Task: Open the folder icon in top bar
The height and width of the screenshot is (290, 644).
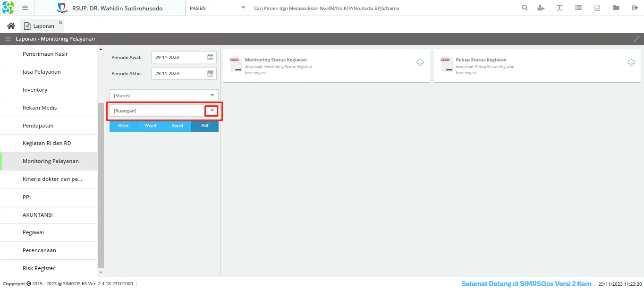Action: (x=616, y=8)
